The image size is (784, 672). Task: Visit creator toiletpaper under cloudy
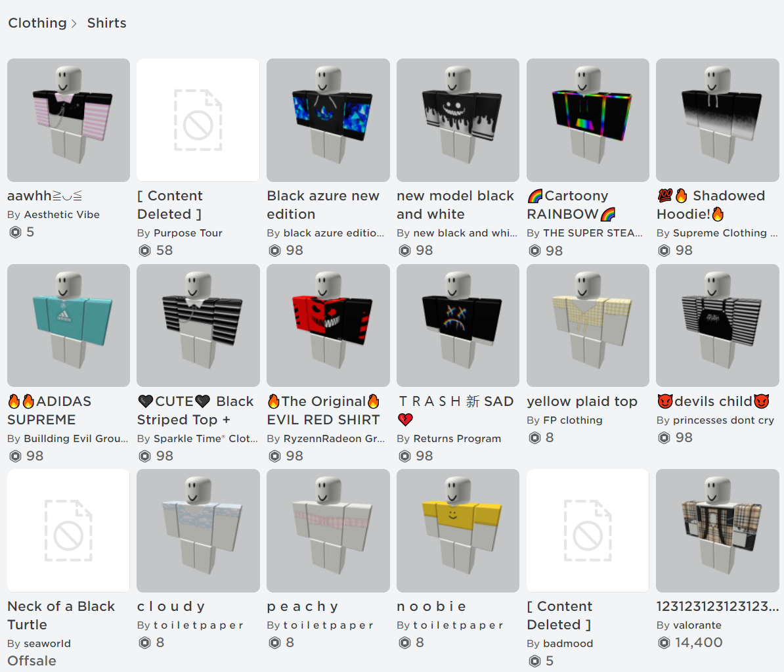point(198,625)
